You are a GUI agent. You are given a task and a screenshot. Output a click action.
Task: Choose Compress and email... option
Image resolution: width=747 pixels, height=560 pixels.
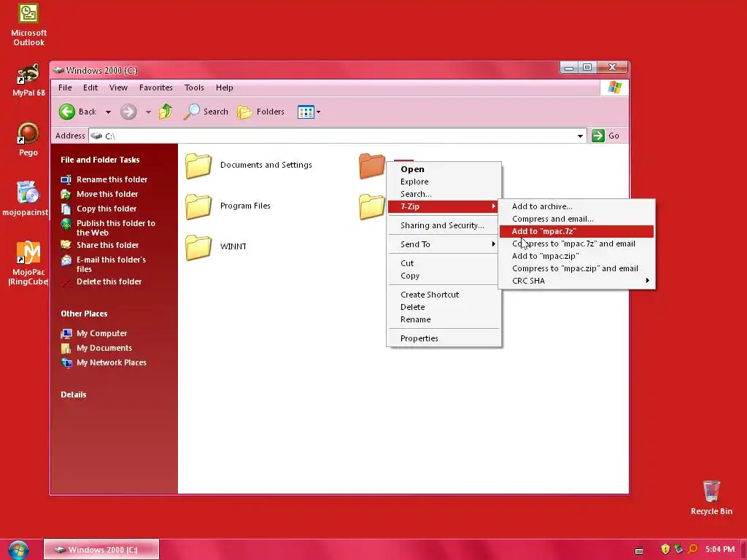click(576, 219)
